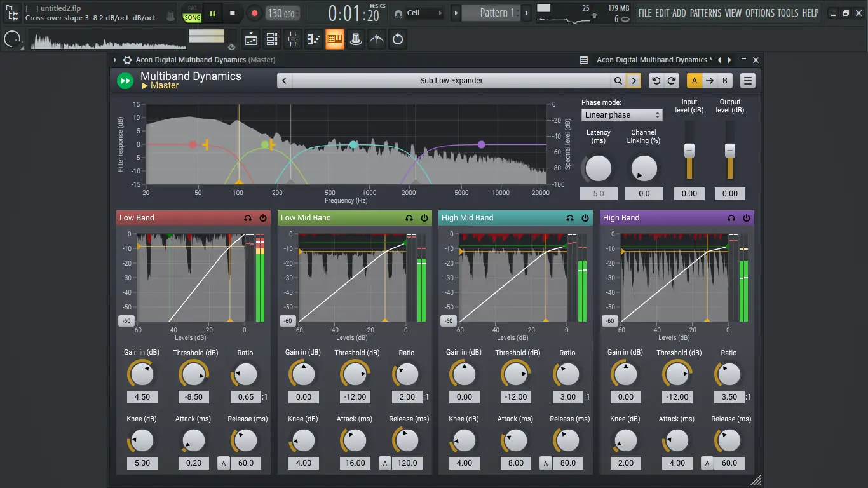Open the Piano roll icon

pos(313,39)
